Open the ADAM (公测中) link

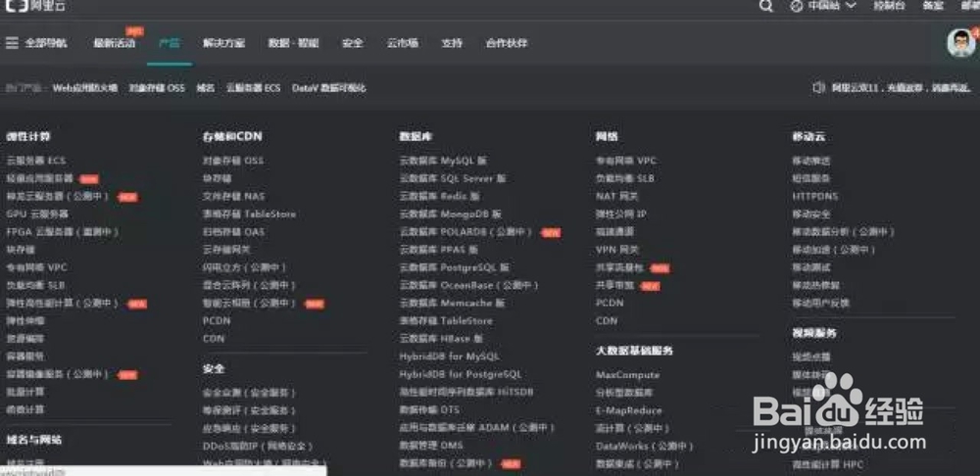[x=477, y=428]
